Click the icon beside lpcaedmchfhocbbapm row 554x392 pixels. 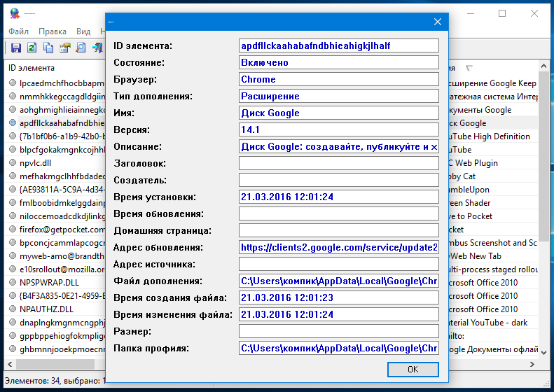tap(13, 83)
